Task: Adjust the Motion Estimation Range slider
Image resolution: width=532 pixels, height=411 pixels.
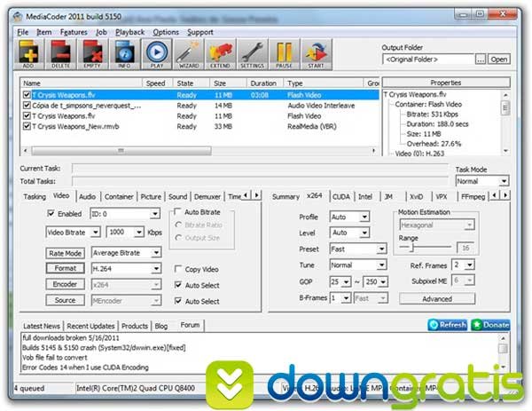Action: coord(410,249)
